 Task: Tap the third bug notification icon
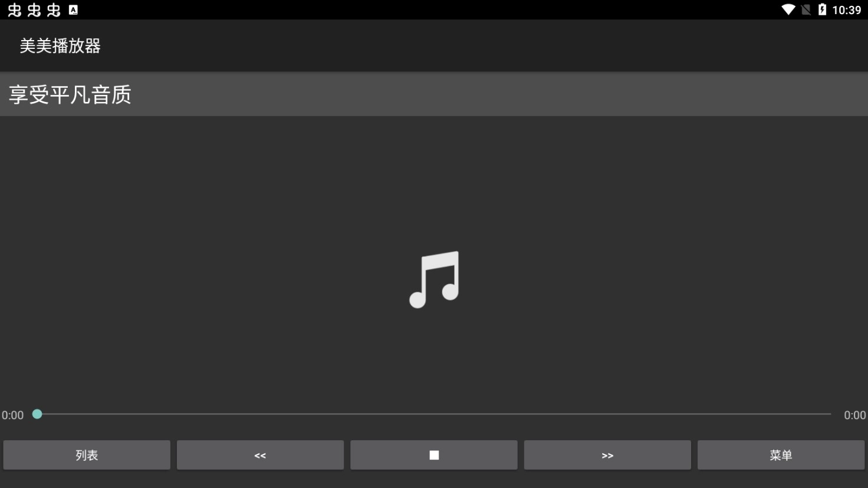click(x=54, y=10)
